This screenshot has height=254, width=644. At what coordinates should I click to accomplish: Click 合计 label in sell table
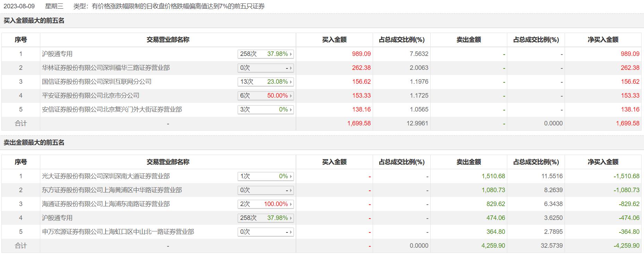point(21,246)
